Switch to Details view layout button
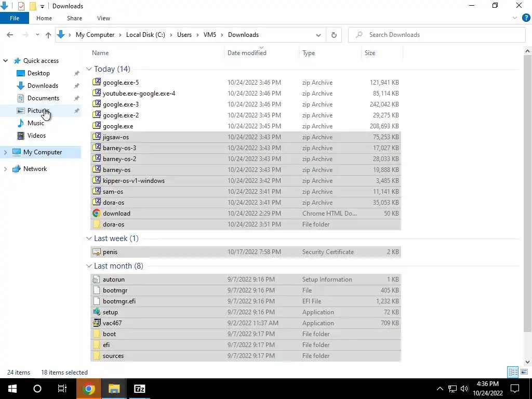 513,372
